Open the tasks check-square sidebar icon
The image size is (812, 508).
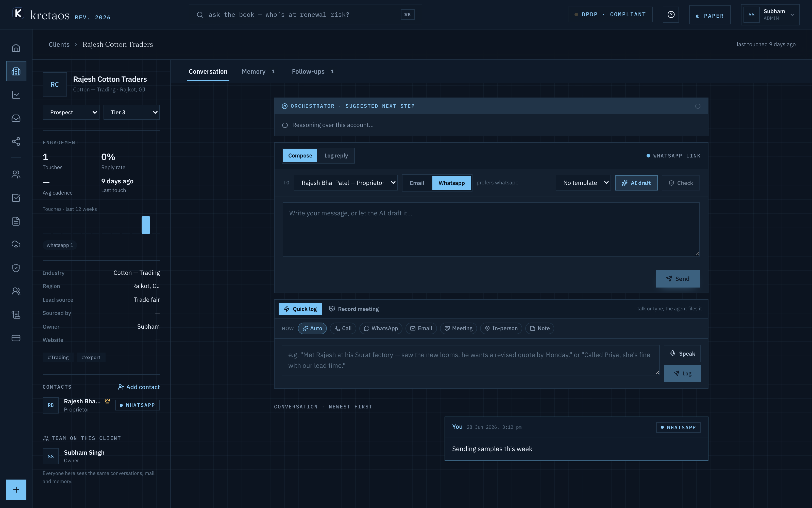[16, 198]
